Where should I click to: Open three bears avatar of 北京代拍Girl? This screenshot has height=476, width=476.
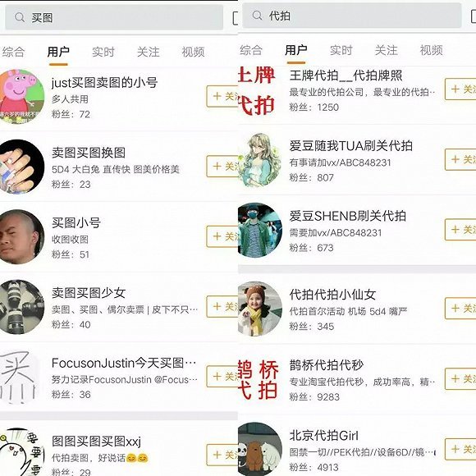260,449
